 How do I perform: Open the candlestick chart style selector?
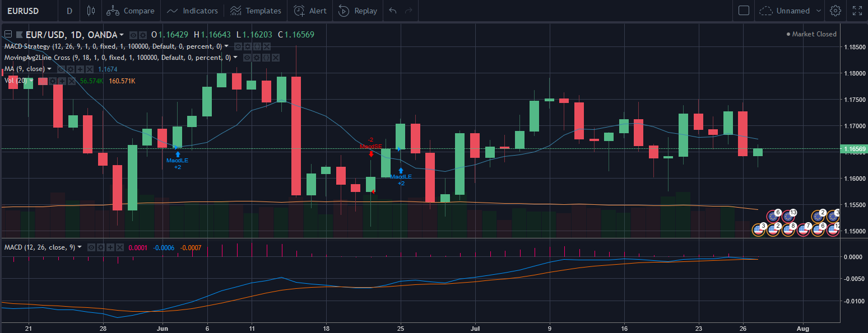[91, 11]
